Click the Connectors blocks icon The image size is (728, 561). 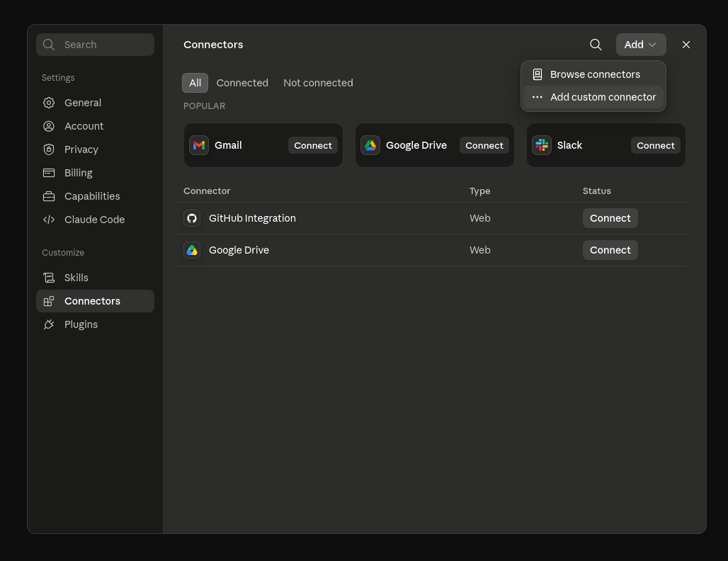[x=49, y=301]
